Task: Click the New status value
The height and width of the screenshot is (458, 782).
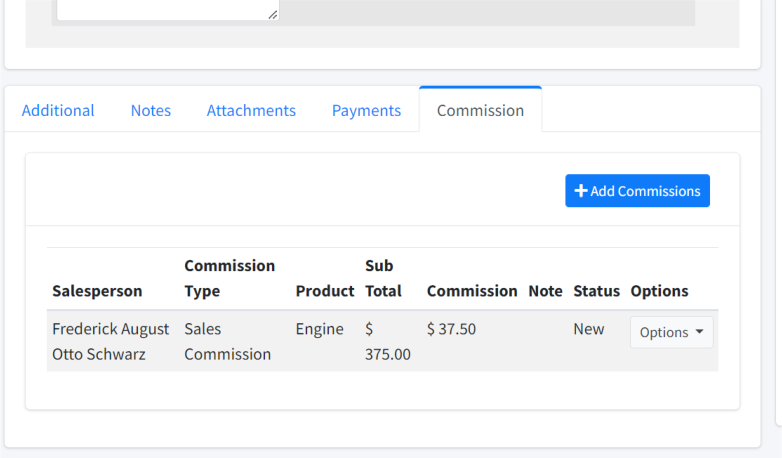Action: [588, 329]
